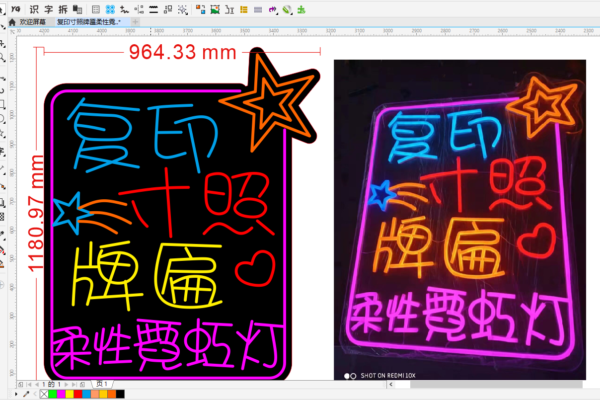Open the purple curved-arrow flyout

click(273, 10)
